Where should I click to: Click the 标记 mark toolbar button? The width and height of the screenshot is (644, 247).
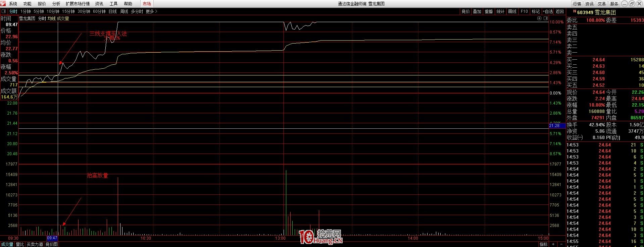click(x=536, y=11)
